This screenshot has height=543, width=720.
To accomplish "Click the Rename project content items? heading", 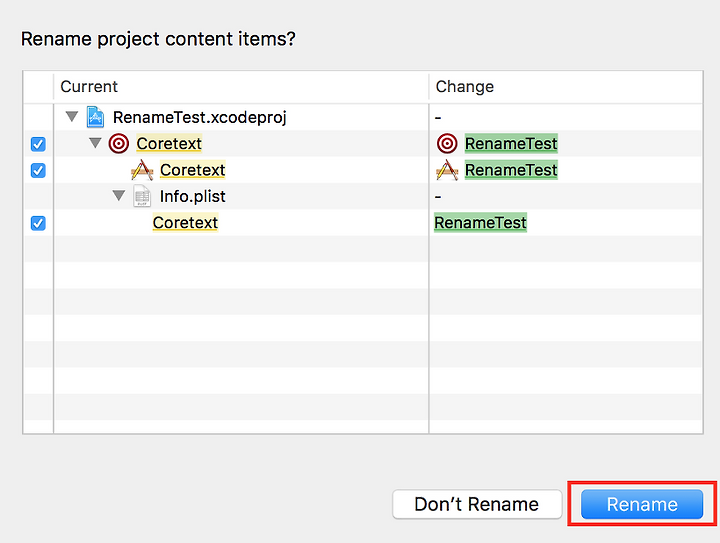I will 158,39.
